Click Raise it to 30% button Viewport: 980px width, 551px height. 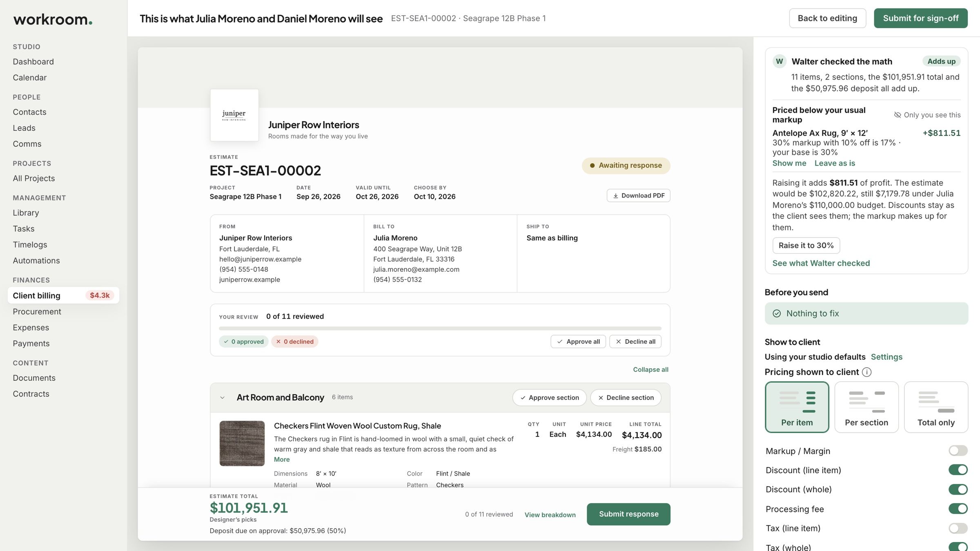(x=806, y=245)
